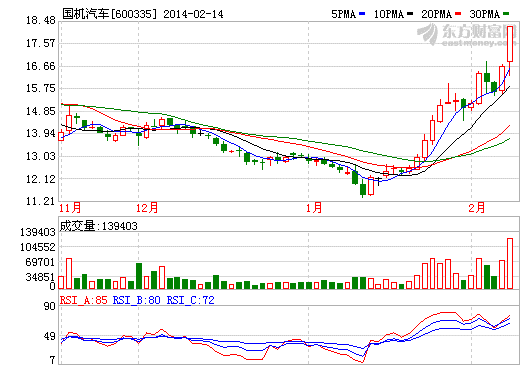Viewport: 520px width, 365px height.
Task: Click the black 10PMA legend color marker
Action: 410,14
